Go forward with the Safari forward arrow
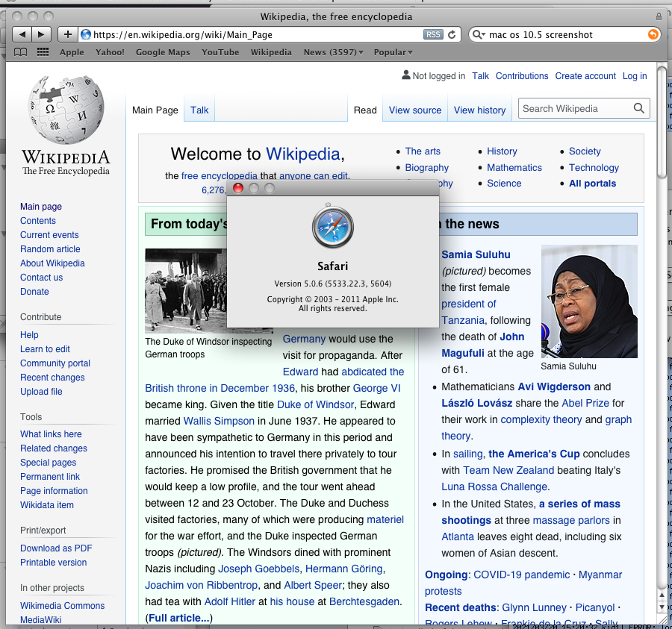Screen dimensions: 672x629 pyautogui.click(x=42, y=34)
